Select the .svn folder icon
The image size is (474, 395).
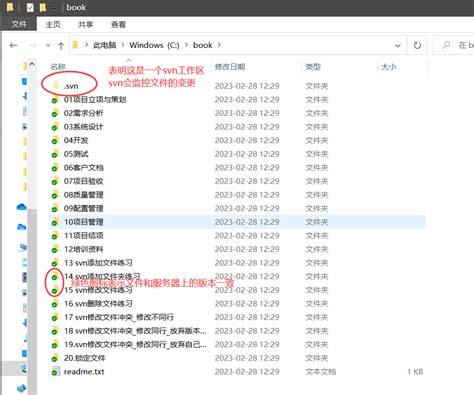pos(56,86)
